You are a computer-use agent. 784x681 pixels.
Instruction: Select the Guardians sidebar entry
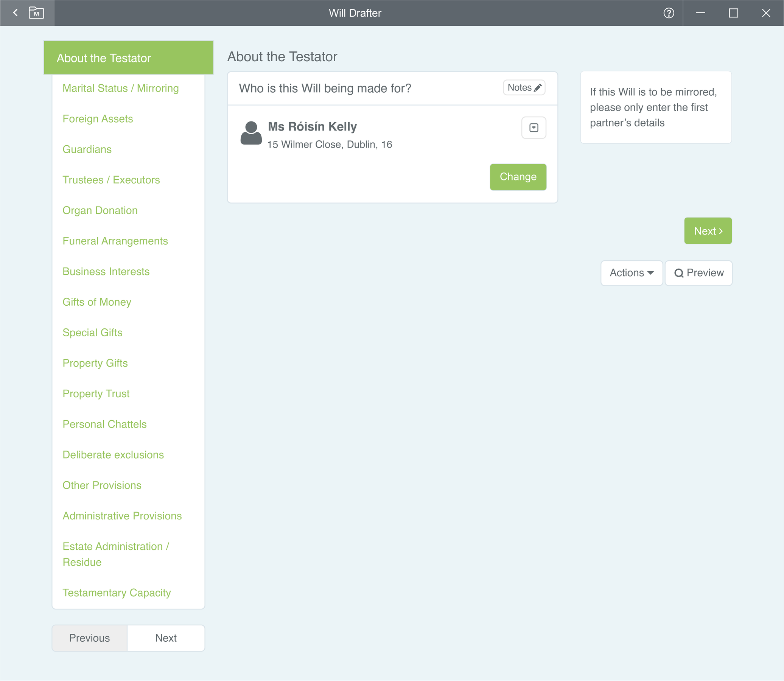[x=87, y=149]
